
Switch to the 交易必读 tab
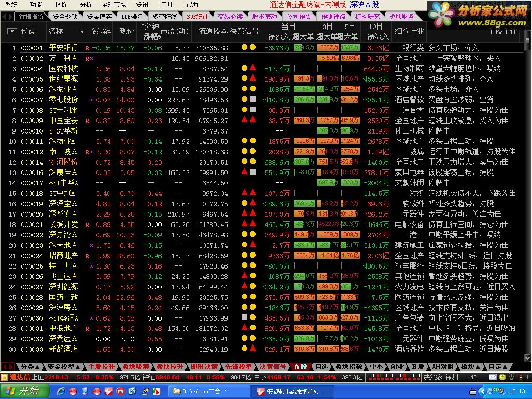pyautogui.click(x=230, y=16)
